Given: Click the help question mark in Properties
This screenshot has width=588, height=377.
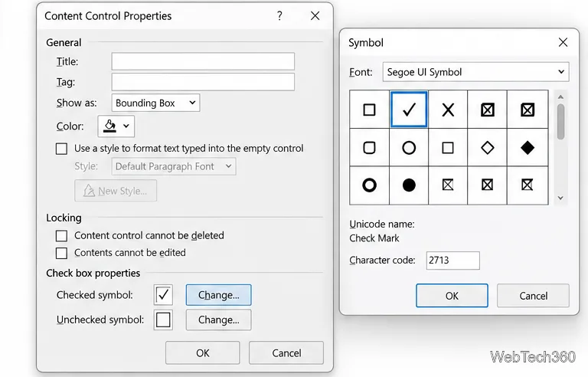Looking at the screenshot, I should 279,16.
